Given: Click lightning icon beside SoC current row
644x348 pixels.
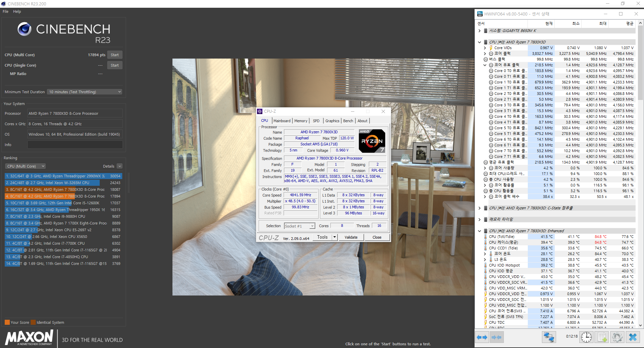Looking at the screenshot, I should coord(485,317).
